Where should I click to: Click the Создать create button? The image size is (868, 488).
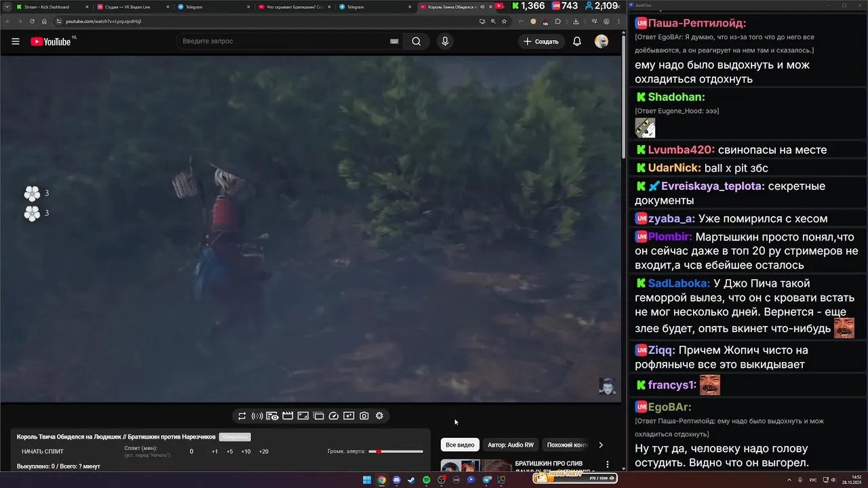[x=541, y=41]
